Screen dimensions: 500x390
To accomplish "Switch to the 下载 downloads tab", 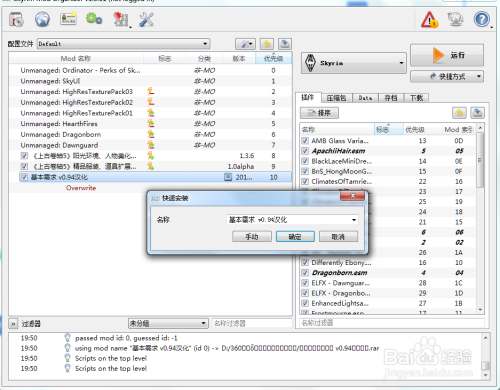I will coord(416,98).
